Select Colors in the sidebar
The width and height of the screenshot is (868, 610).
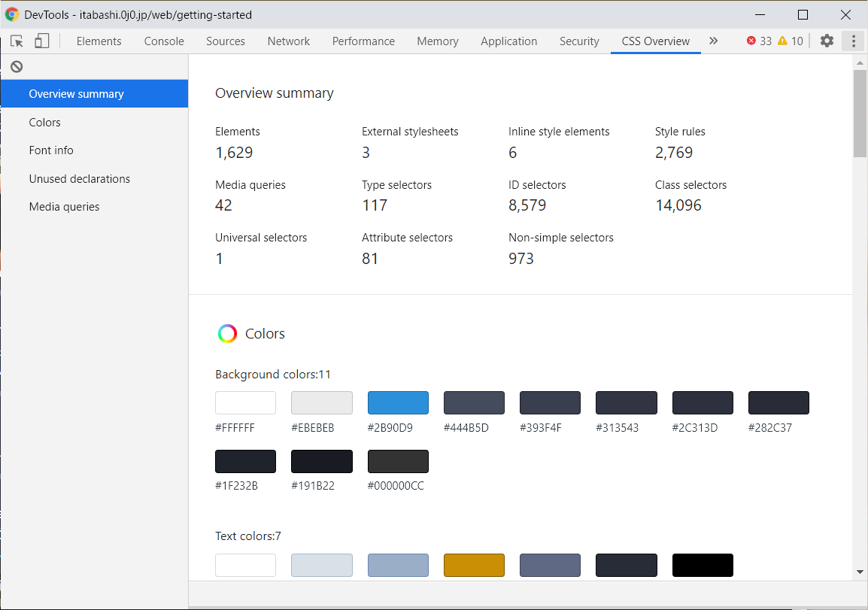click(x=45, y=123)
